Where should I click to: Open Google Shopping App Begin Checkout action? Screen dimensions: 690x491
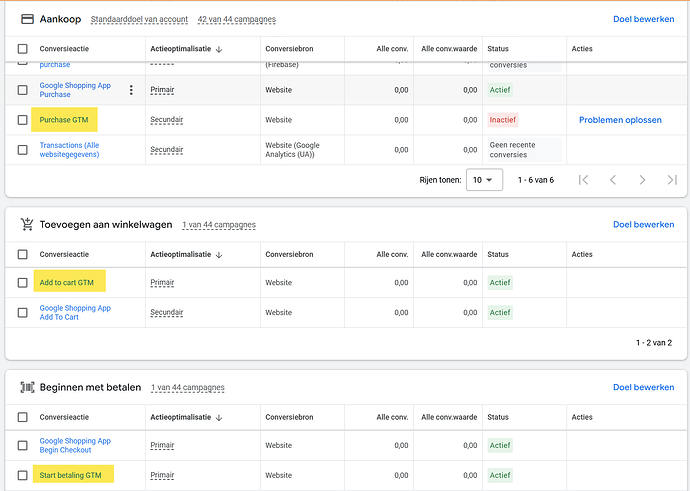click(75, 445)
